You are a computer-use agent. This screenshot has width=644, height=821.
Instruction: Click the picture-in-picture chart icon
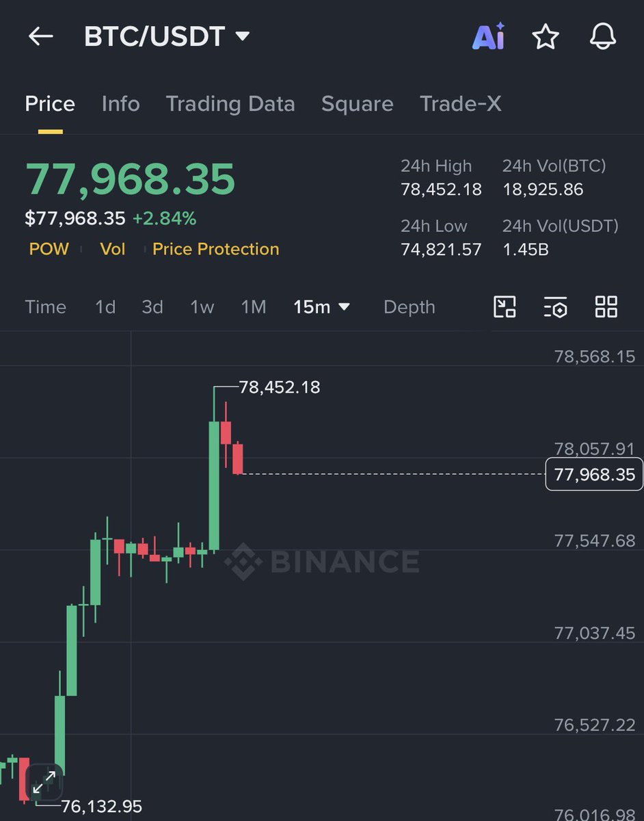505,307
